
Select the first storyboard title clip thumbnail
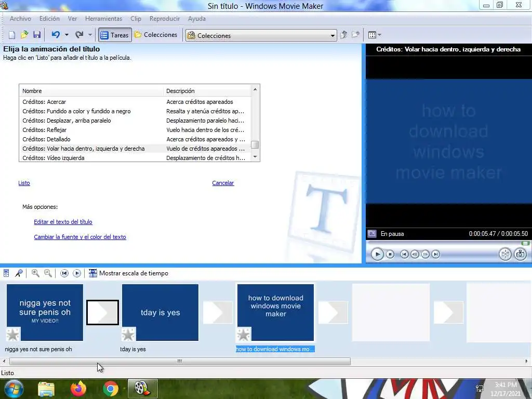[45, 312]
